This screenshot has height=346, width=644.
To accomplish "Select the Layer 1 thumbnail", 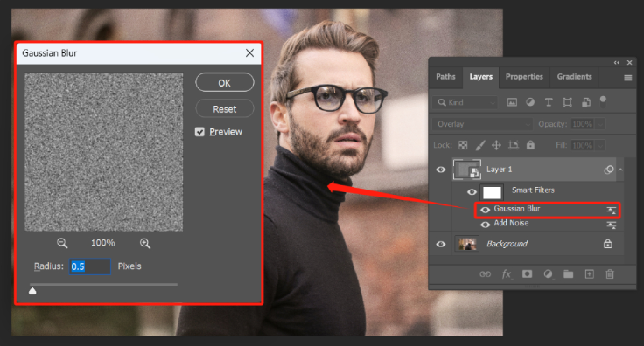I will [x=467, y=170].
